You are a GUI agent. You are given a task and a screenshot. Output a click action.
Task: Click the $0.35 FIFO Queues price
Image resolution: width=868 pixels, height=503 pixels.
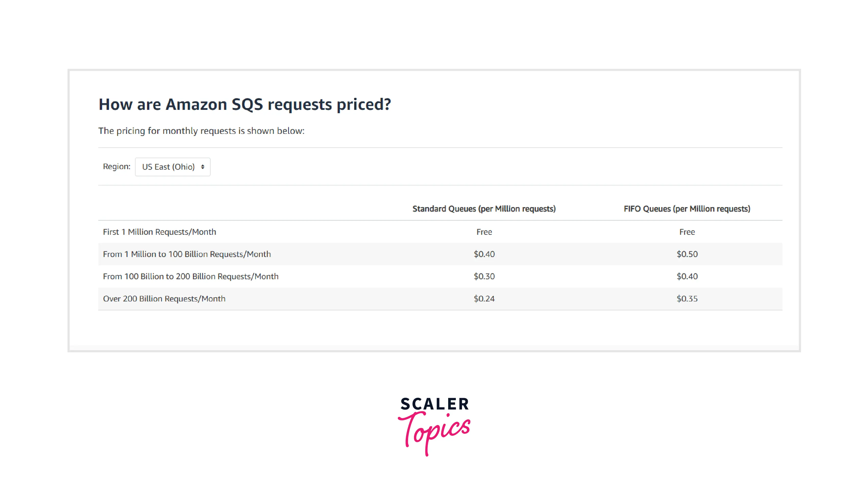[687, 299]
